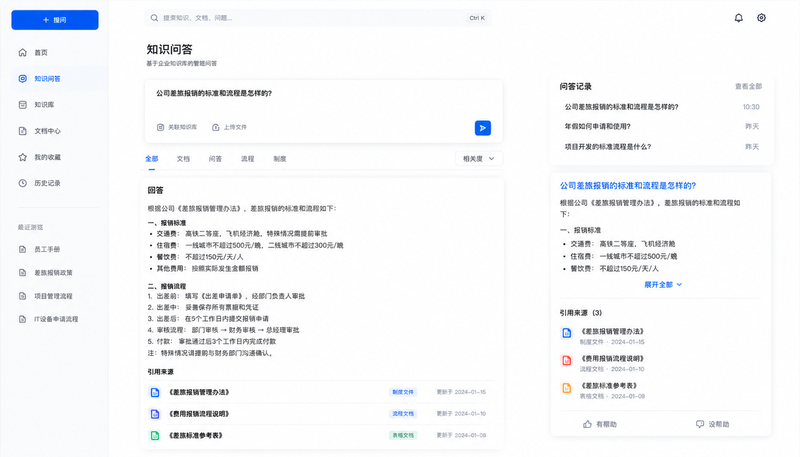Focus the top search box

[318, 18]
